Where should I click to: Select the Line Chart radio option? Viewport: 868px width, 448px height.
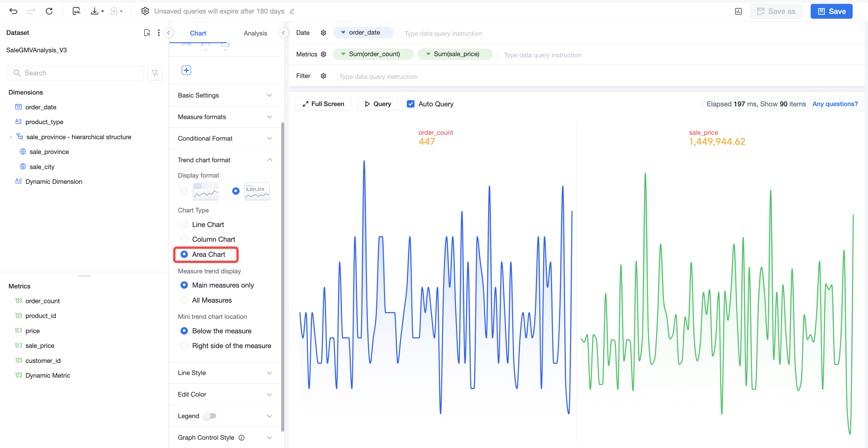click(x=184, y=225)
